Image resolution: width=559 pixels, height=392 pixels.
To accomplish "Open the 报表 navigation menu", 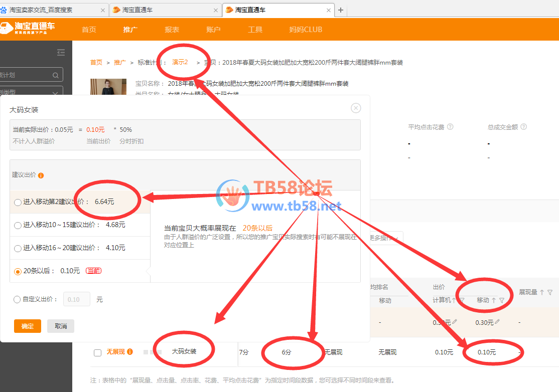I will [x=172, y=30].
